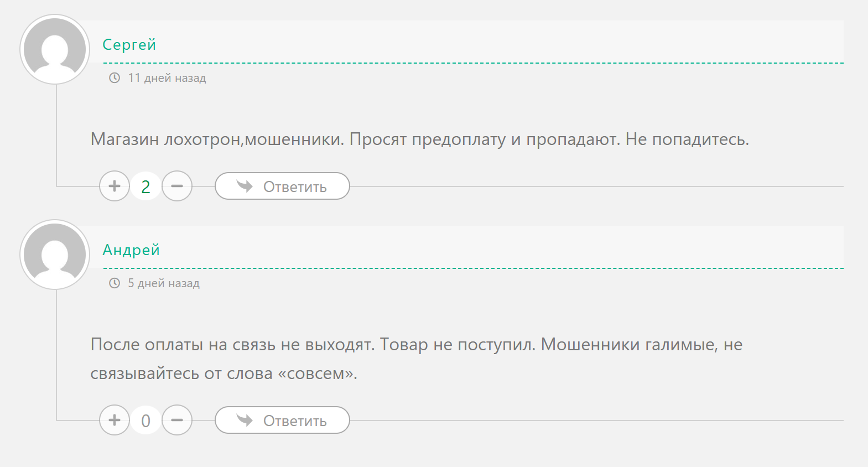Click the Ответить button under Андрей's comment
The width and height of the screenshot is (868, 467).
point(282,420)
